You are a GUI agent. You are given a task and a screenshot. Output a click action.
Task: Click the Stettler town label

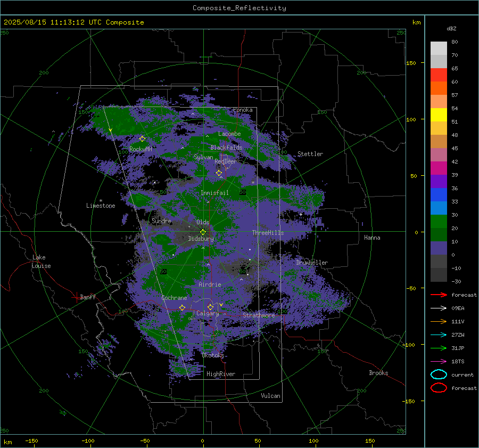[x=310, y=154]
